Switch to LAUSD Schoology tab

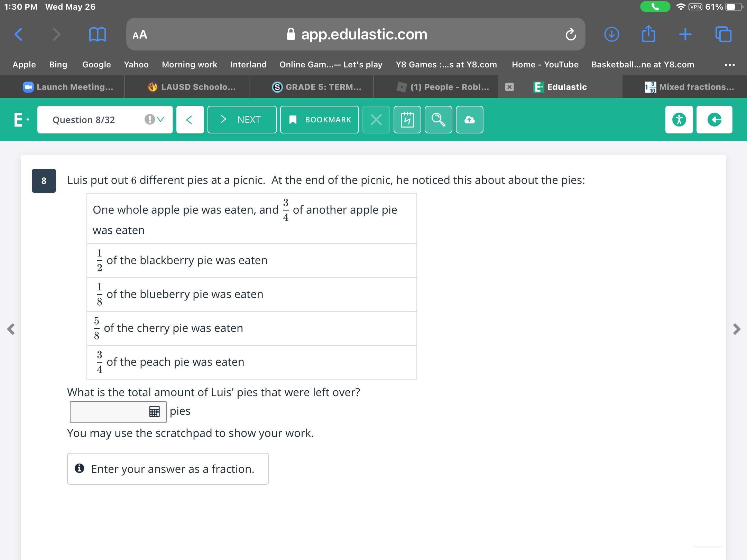(192, 87)
